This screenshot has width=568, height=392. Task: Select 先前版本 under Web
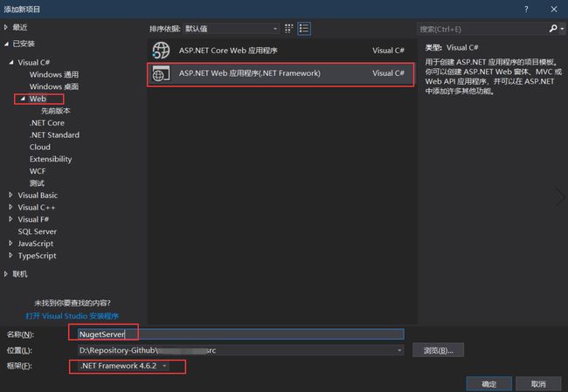[x=55, y=111]
